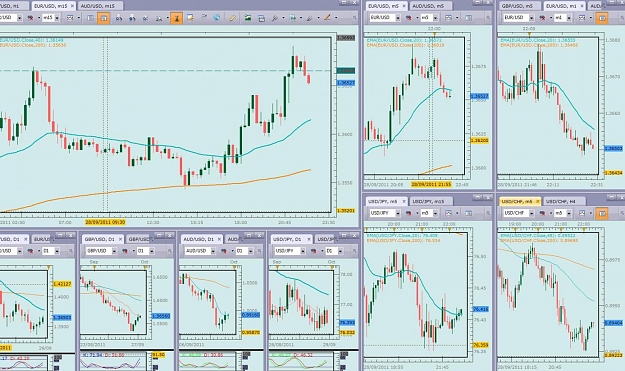Screen dimensions: 625x371
Task: Click the small blue arrows icon in the main toolbar
Action: coord(145,18)
